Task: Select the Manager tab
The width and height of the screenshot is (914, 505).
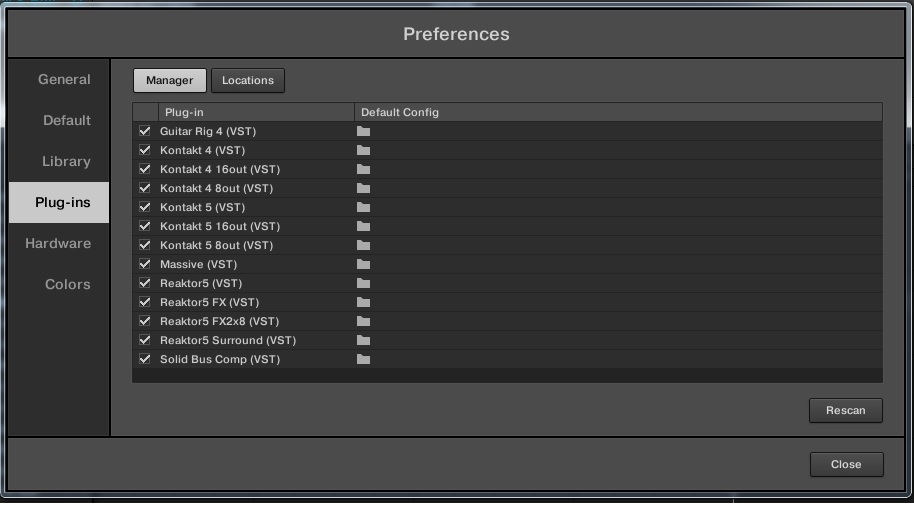Action: [x=169, y=80]
